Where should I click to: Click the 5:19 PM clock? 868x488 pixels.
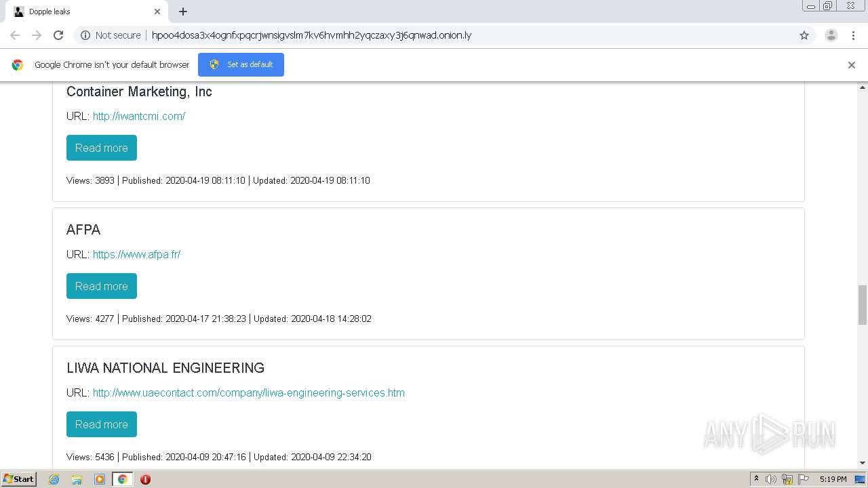tap(833, 479)
